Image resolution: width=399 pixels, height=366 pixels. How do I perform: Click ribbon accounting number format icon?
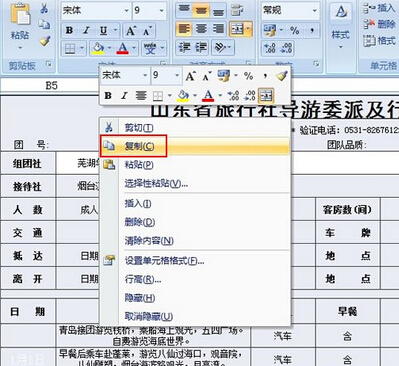coord(270,30)
